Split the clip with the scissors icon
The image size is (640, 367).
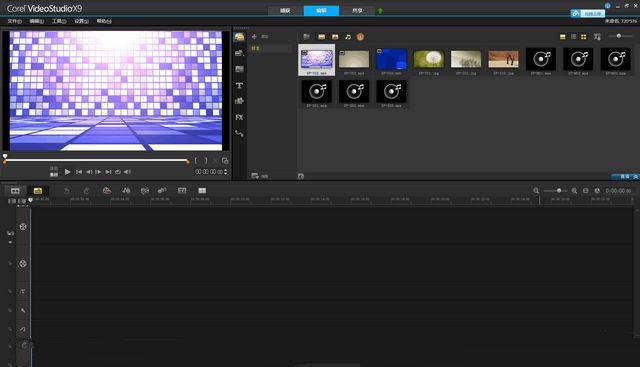coord(216,161)
